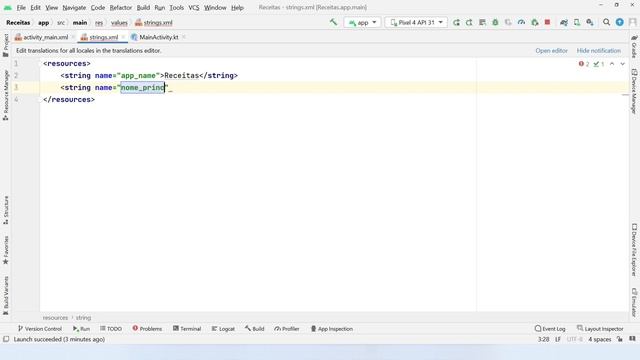The height and width of the screenshot is (360, 640).
Task: Open the Logcat tool window
Action: pyautogui.click(x=223, y=329)
